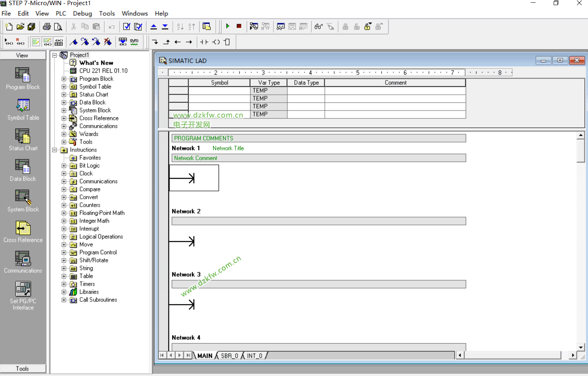
Task: Expand the Bit Logic instruction folder
Action: pos(64,166)
